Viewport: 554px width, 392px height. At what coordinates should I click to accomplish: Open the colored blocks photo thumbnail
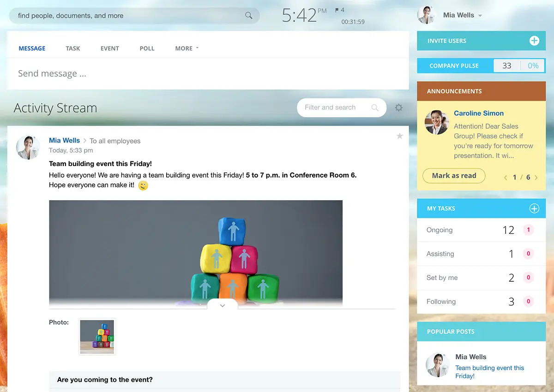97,337
